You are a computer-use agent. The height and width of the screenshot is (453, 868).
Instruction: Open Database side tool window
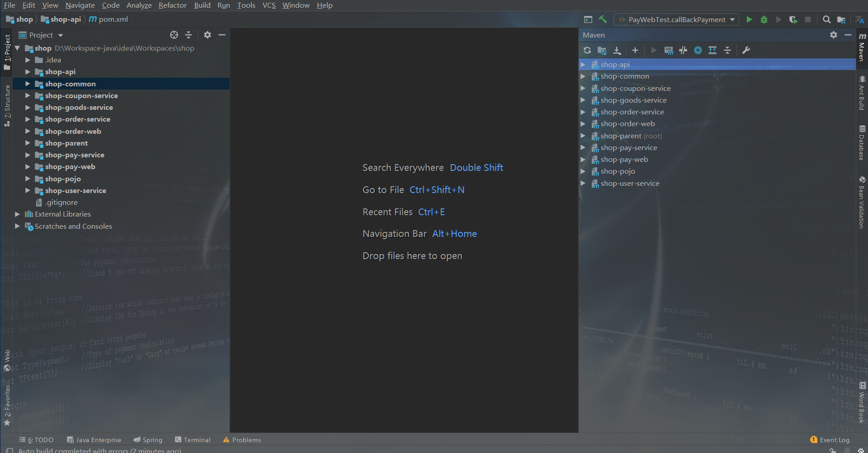(x=862, y=143)
